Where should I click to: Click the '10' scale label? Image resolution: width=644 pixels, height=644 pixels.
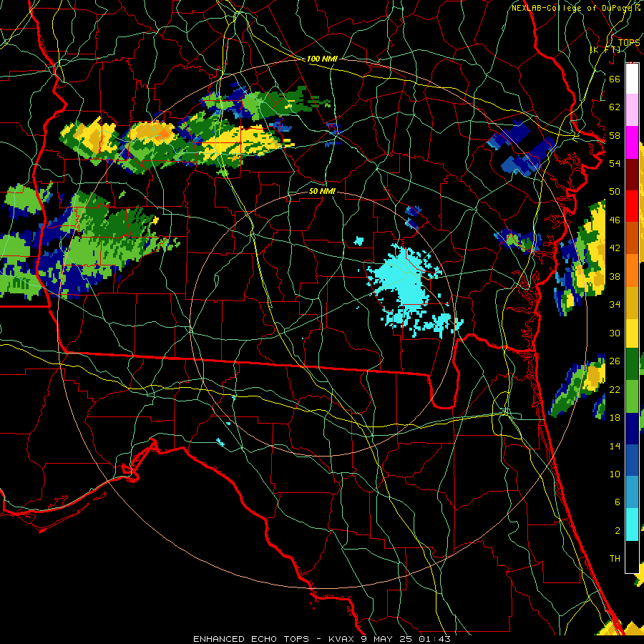pos(615,474)
